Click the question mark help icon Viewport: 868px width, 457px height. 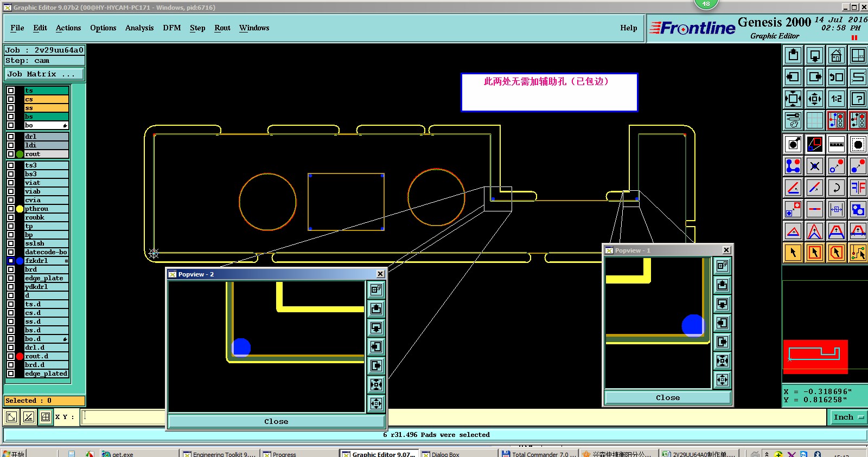(x=858, y=99)
